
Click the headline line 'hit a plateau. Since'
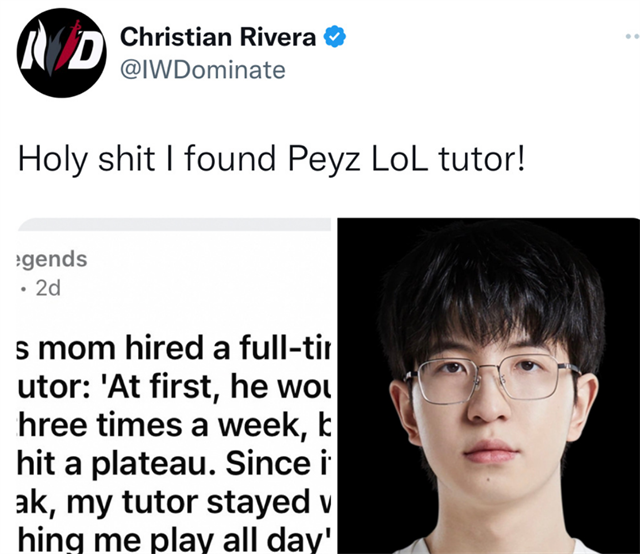[x=174, y=463]
